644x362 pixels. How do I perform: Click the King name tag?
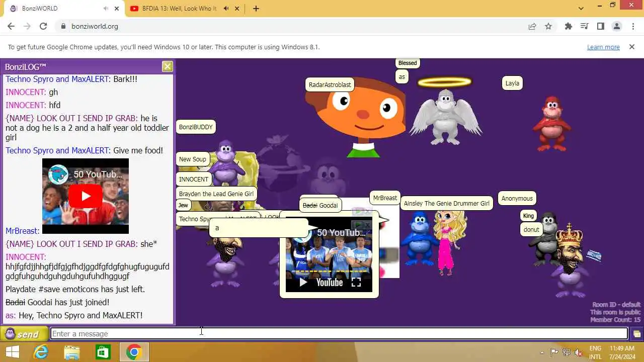point(528,216)
